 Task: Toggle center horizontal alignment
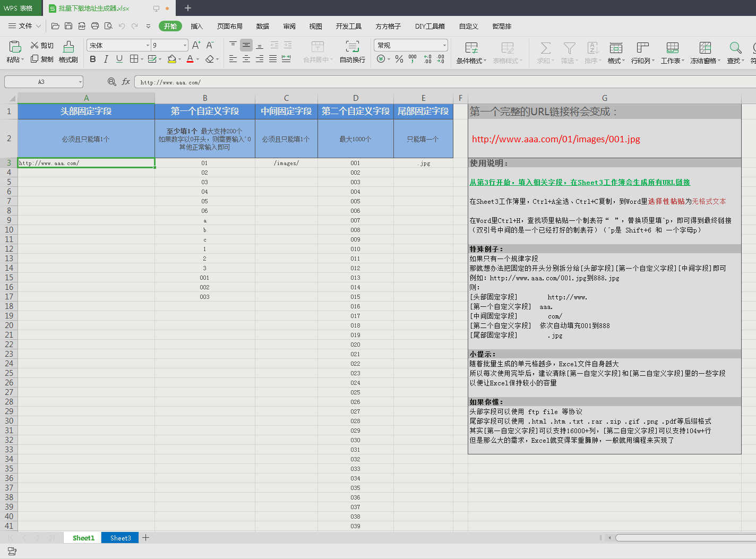246,59
